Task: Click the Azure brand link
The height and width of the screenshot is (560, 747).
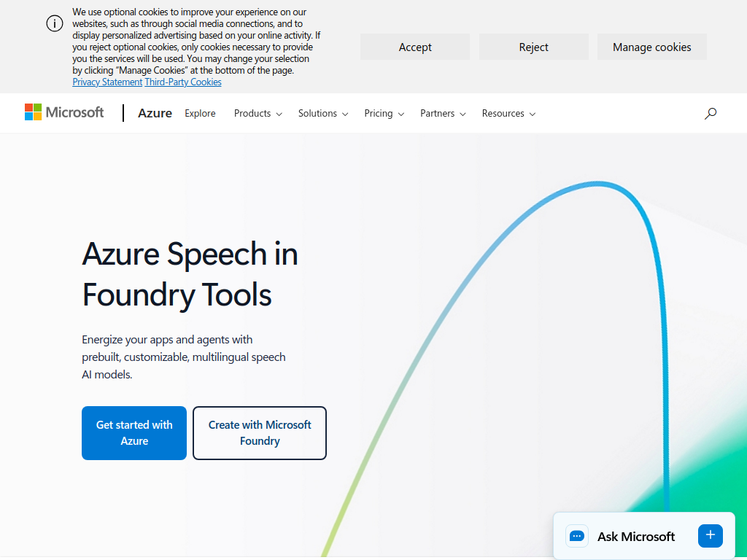Action: [x=155, y=113]
